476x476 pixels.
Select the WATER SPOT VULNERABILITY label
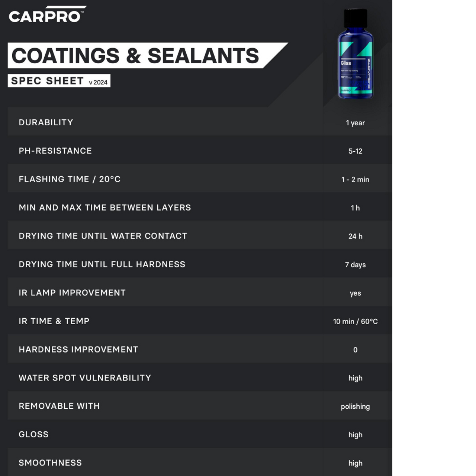coord(85,378)
